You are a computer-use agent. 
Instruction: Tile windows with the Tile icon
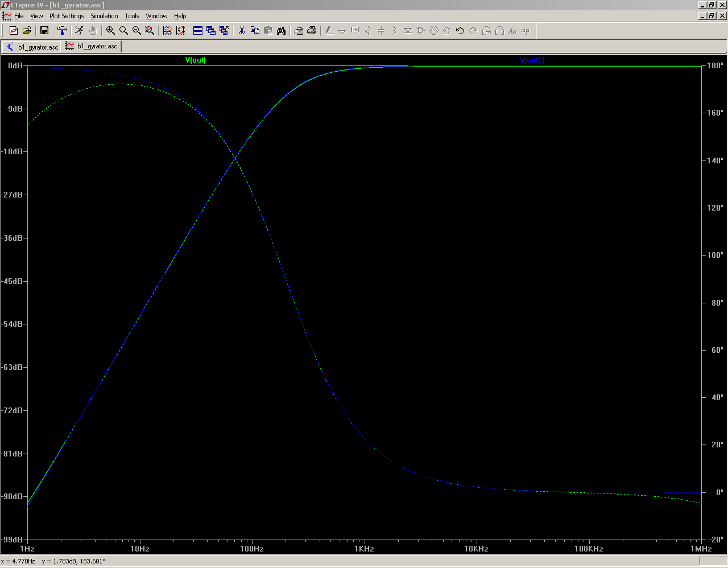point(198,31)
